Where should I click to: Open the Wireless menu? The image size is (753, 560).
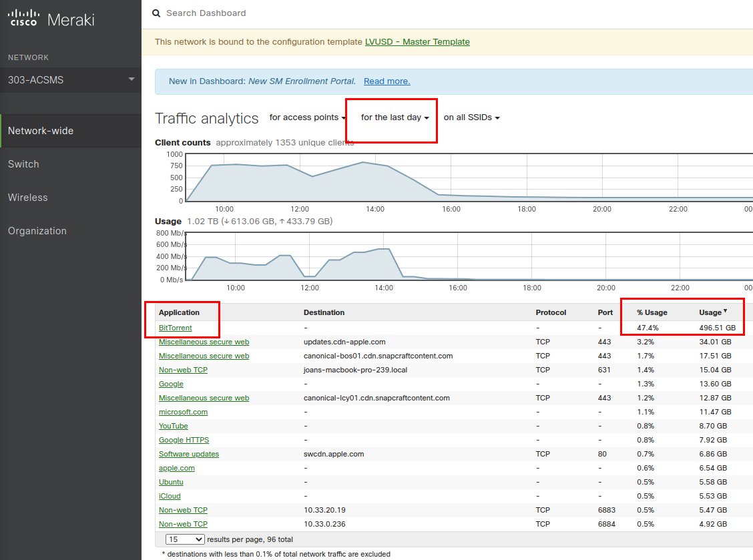coord(27,198)
